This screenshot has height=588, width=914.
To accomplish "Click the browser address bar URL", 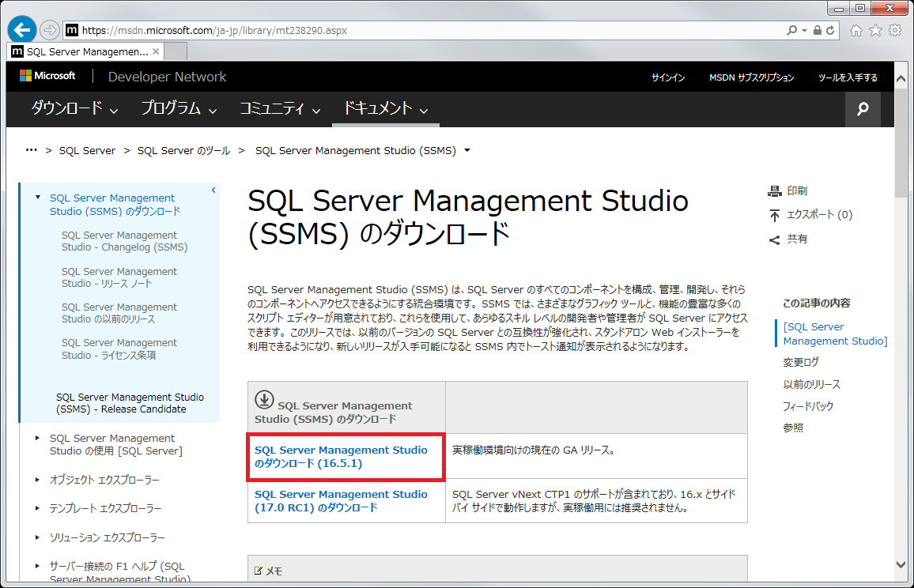I will point(215,31).
